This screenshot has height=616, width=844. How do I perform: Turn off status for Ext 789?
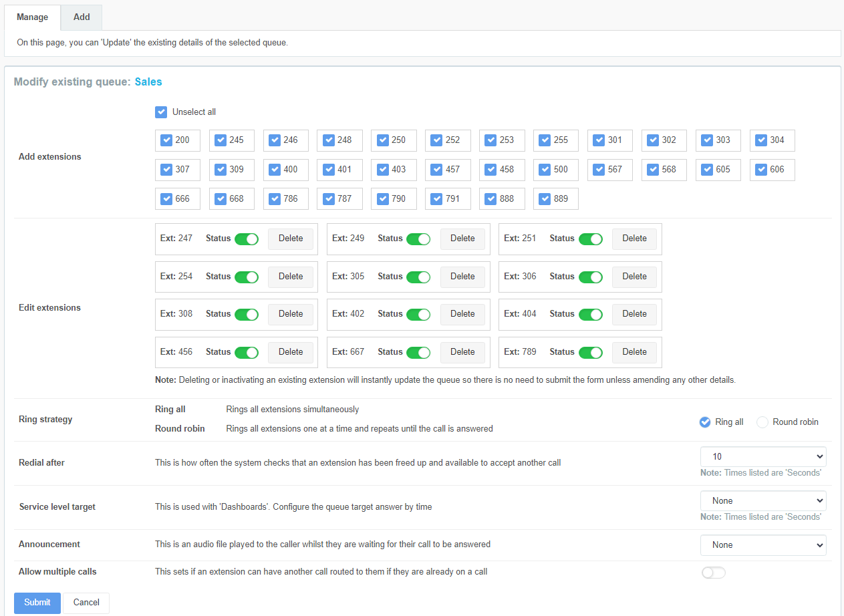click(590, 353)
